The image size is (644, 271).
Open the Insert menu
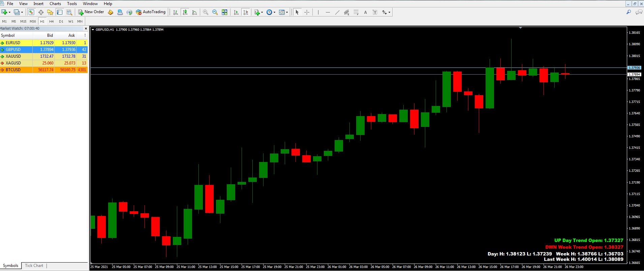click(x=38, y=4)
